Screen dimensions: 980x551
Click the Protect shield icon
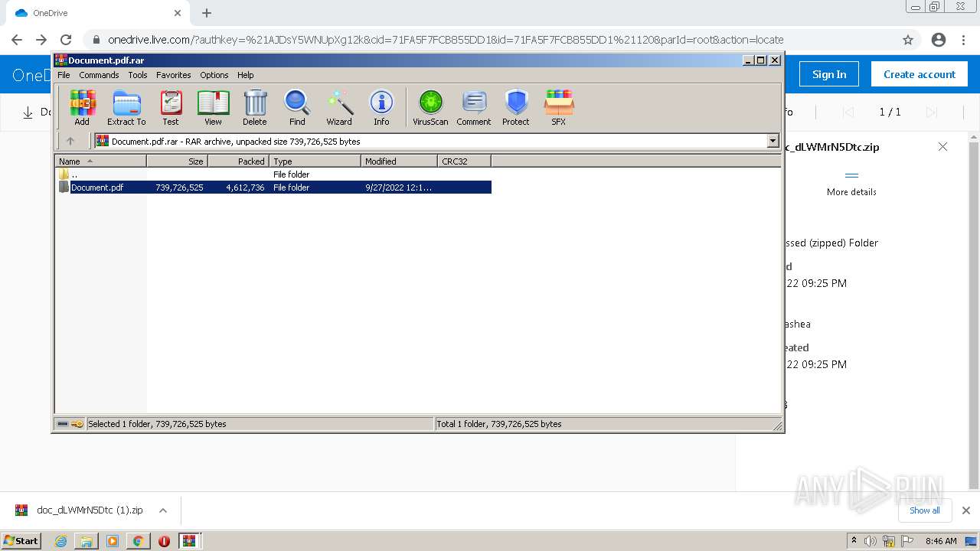[x=516, y=107]
